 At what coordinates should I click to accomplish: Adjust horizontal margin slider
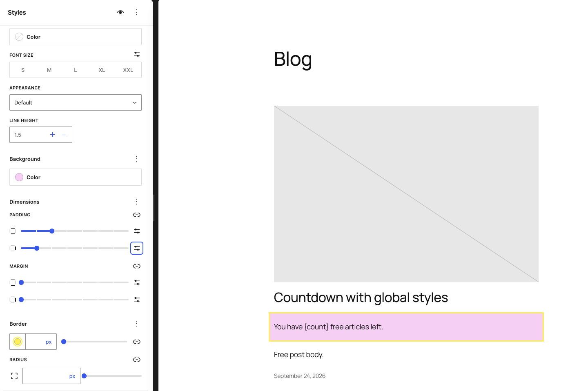click(75, 300)
